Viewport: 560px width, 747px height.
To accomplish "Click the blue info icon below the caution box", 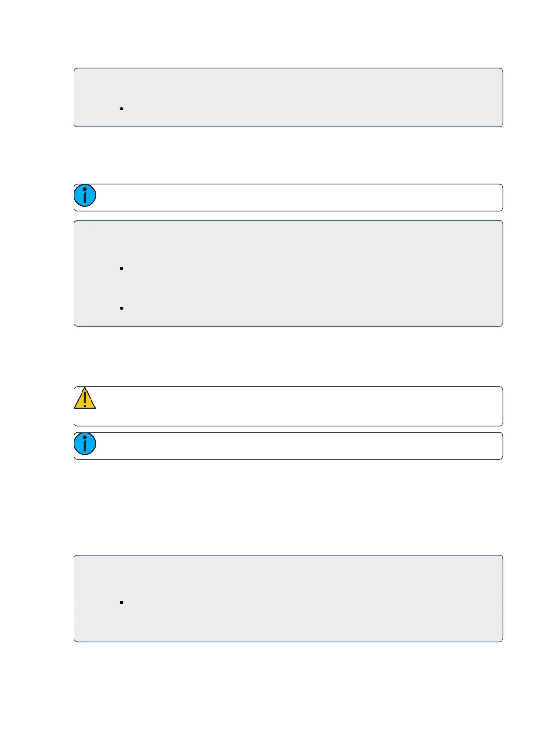I will (x=85, y=444).
